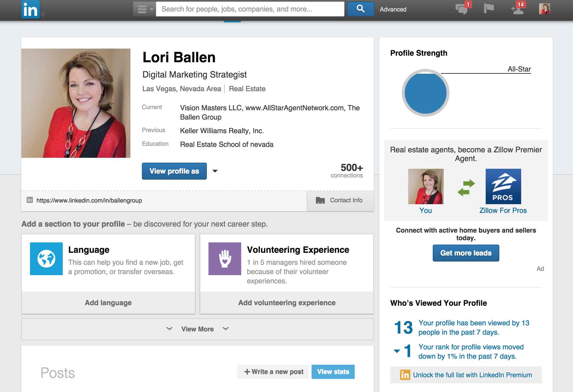Screen dimensions: 573x392
Task: Click the LinkedIn icon beside the profile URL
Action: [x=30, y=200]
